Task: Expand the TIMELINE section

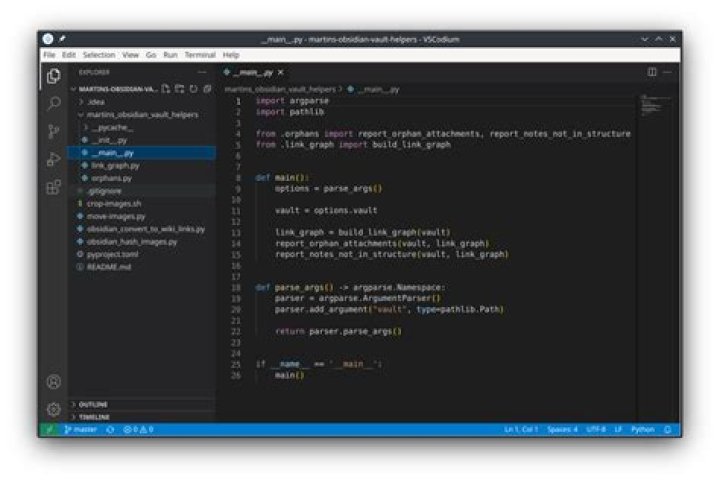Action: (x=142, y=417)
